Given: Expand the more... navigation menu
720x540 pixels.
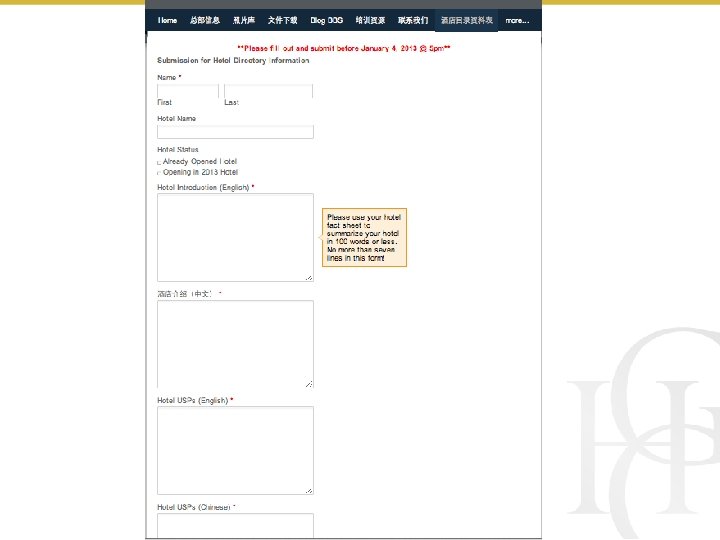Looking at the screenshot, I should pyautogui.click(x=517, y=20).
